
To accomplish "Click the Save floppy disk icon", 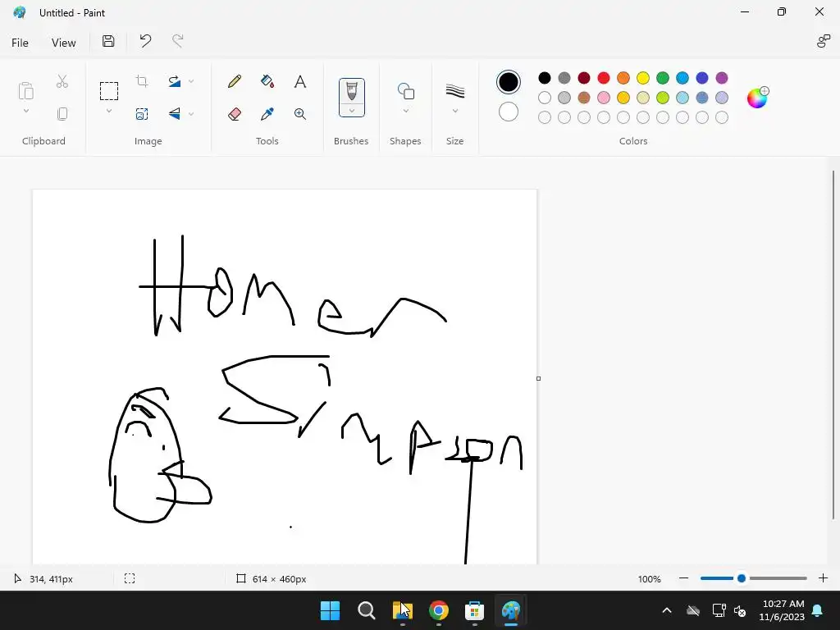I will (x=108, y=41).
